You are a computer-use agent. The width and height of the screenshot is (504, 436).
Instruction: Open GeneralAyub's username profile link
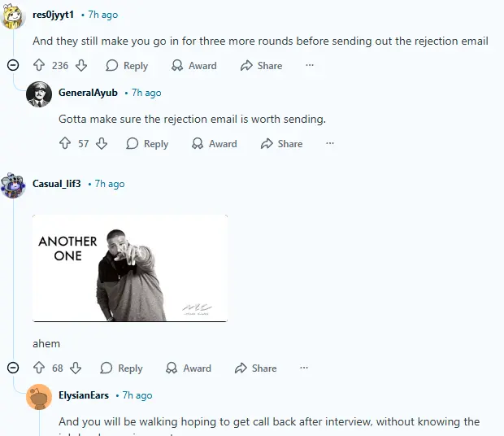[x=88, y=93]
